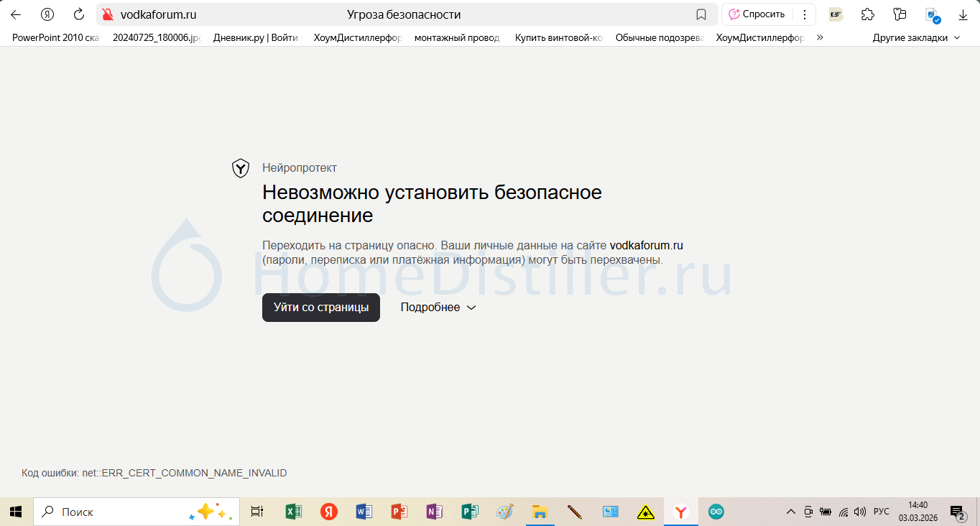Viewport: 980px width, 526px height.
Task: Open the three-dot menu beside Спросить
Action: pyautogui.click(x=804, y=14)
